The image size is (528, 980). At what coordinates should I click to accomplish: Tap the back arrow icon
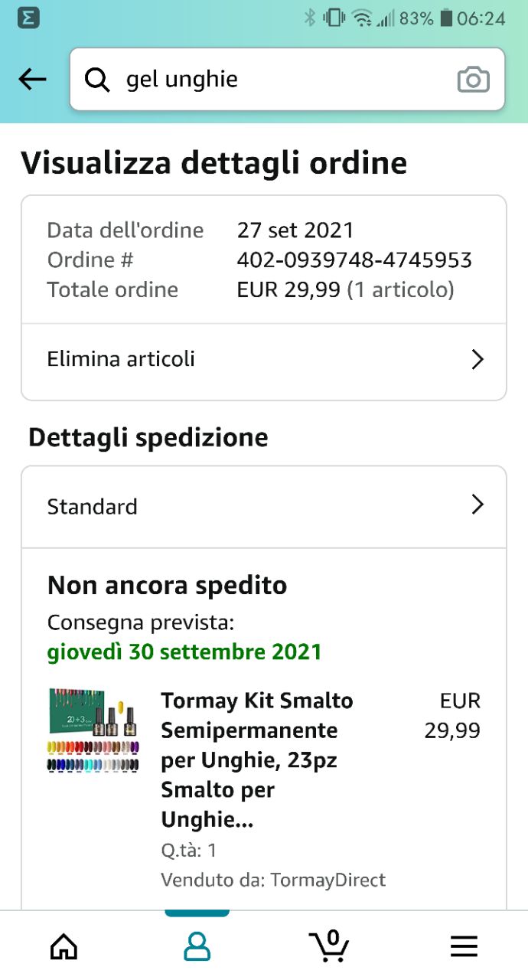tap(32, 79)
